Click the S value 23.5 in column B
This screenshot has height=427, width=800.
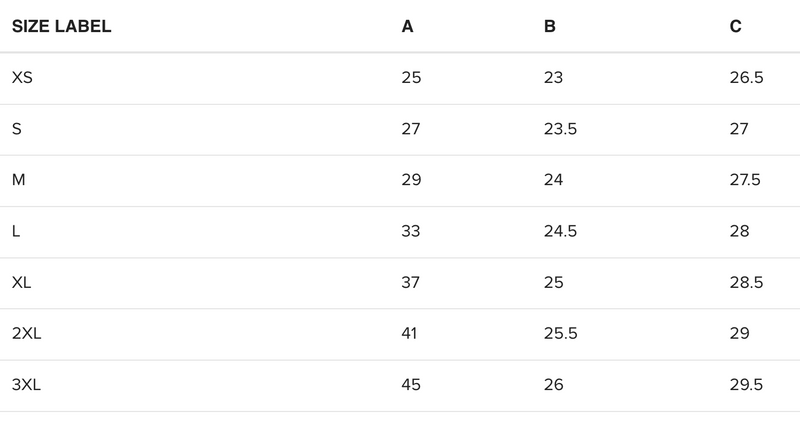(x=561, y=129)
